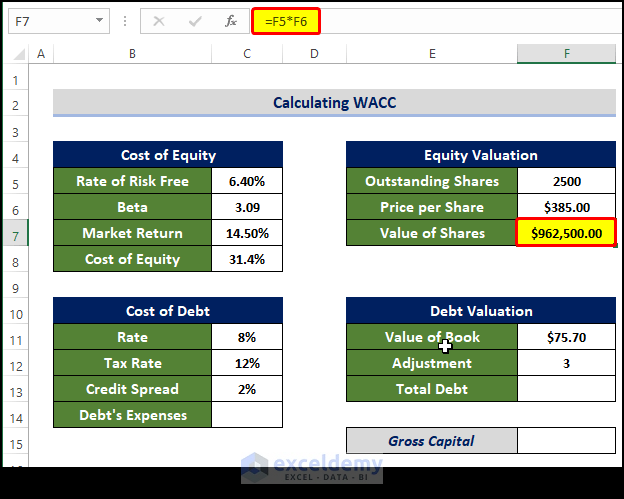Select column F header

point(567,54)
